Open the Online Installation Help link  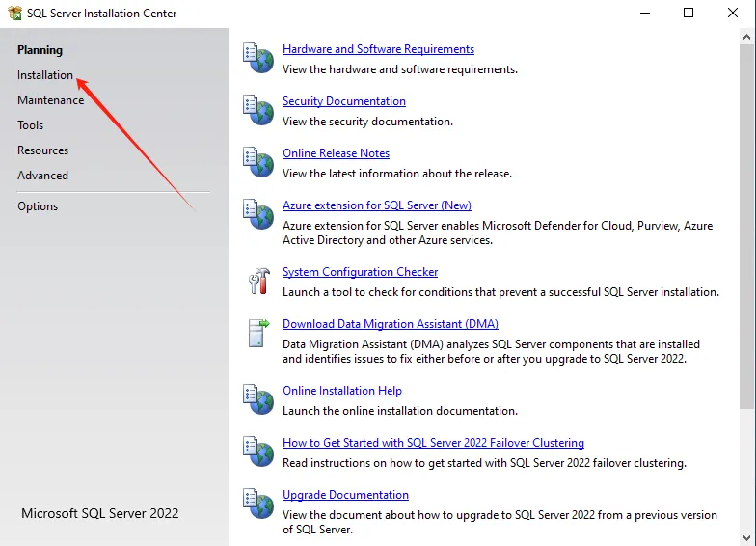[x=342, y=391]
